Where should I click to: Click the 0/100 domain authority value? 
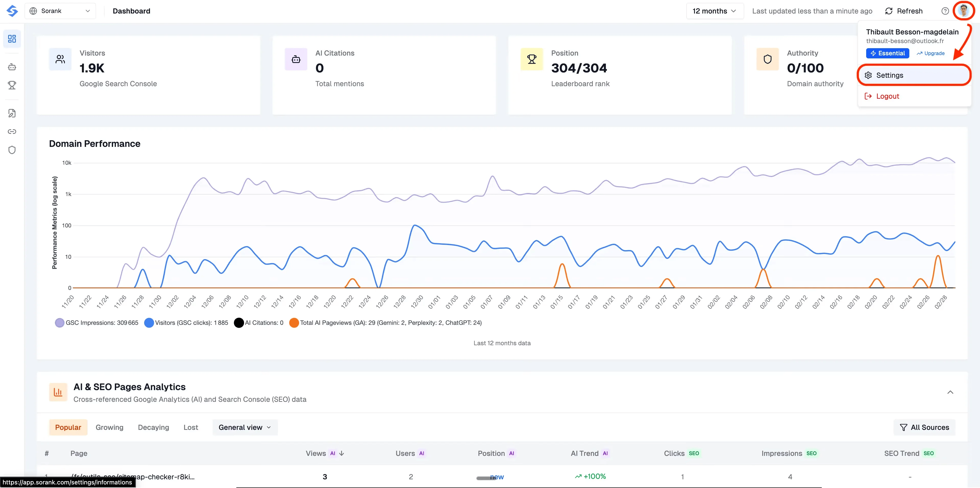[x=805, y=68]
